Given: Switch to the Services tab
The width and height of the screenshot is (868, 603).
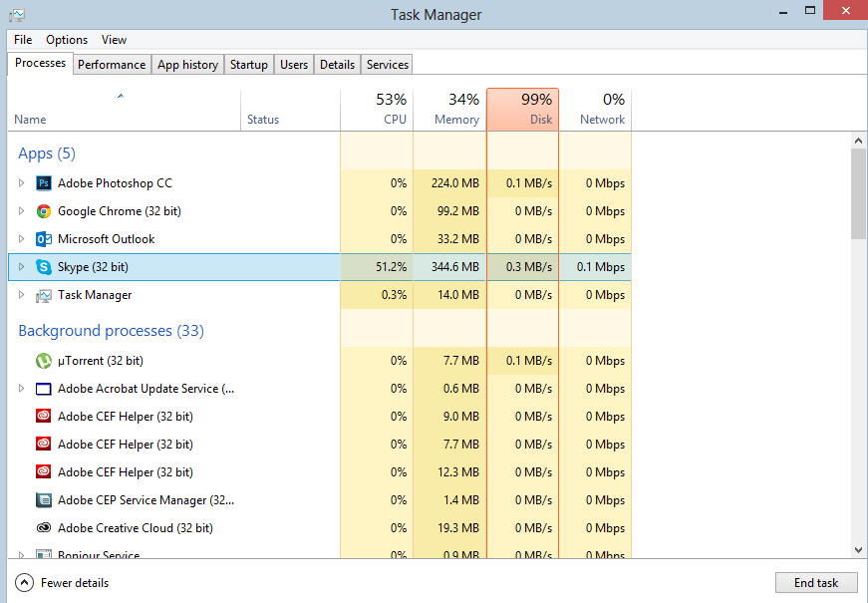Looking at the screenshot, I should (388, 65).
